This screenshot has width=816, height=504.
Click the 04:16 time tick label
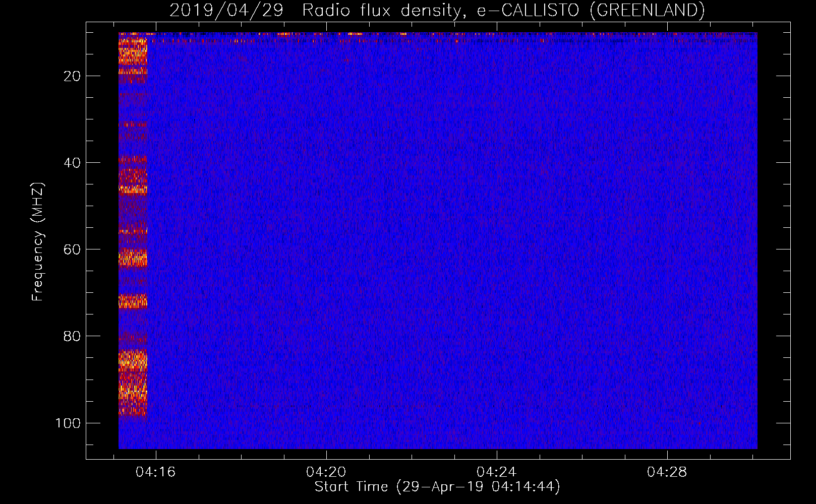[155, 472]
